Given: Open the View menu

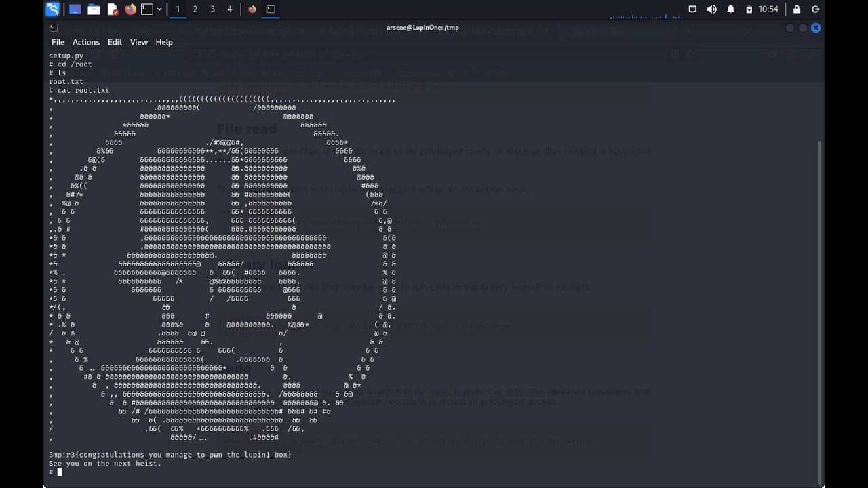Looking at the screenshot, I should coord(139,42).
